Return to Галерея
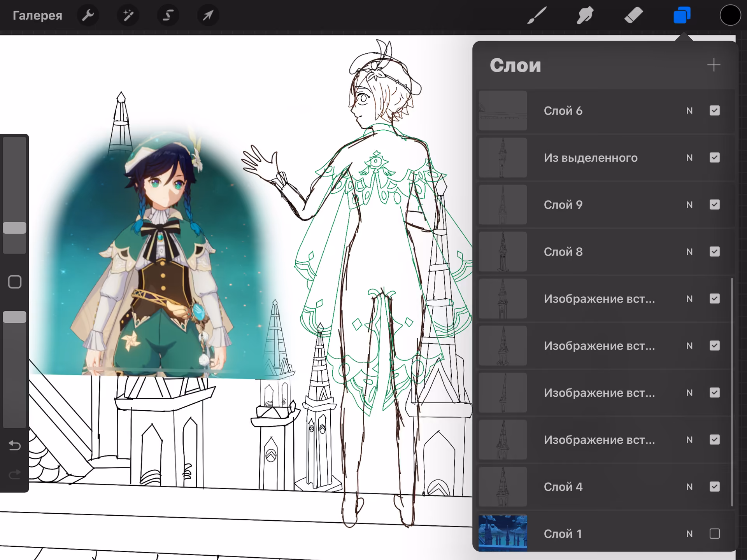The height and width of the screenshot is (560, 747). point(37,16)
